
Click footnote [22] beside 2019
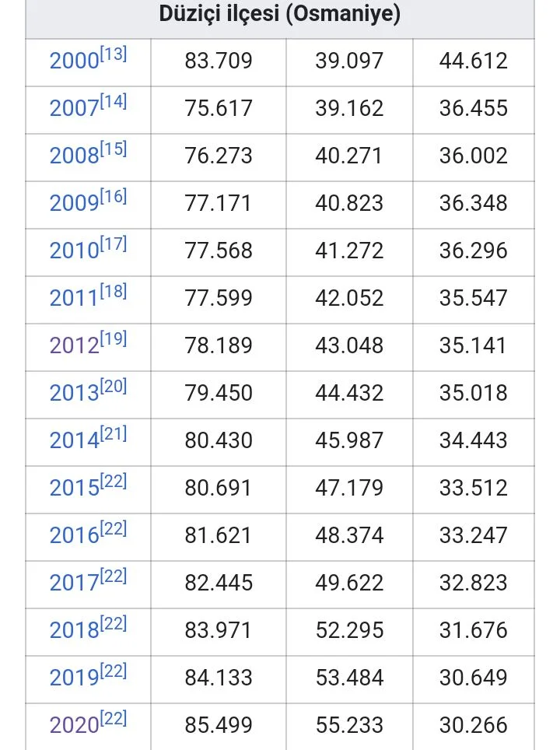pos(113,671)
